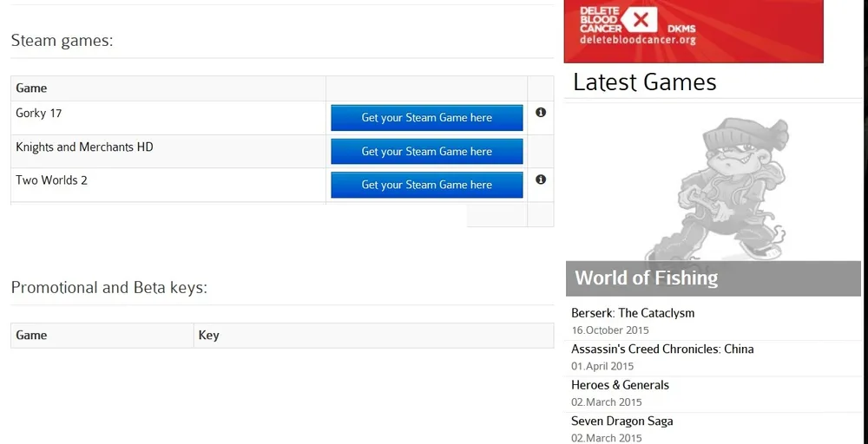Claim Knights and Merchants HD Steam game
The height and width of the screenshot is (444, 868).
426,152
